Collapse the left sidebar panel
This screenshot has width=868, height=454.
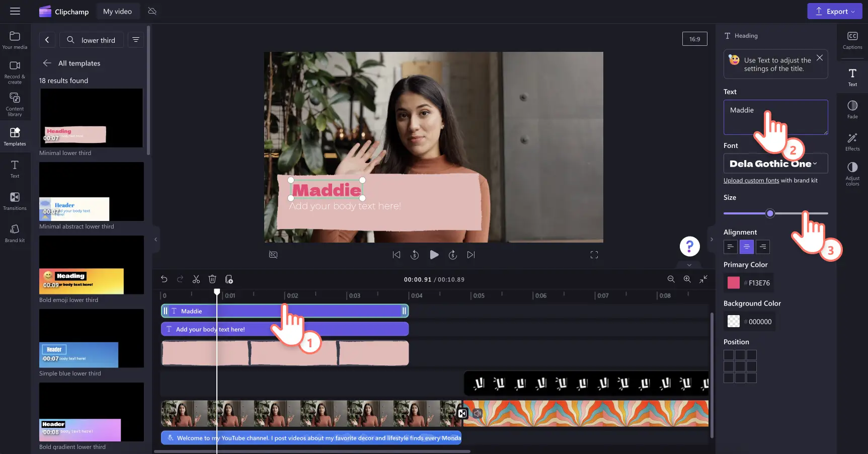(155, 240)
